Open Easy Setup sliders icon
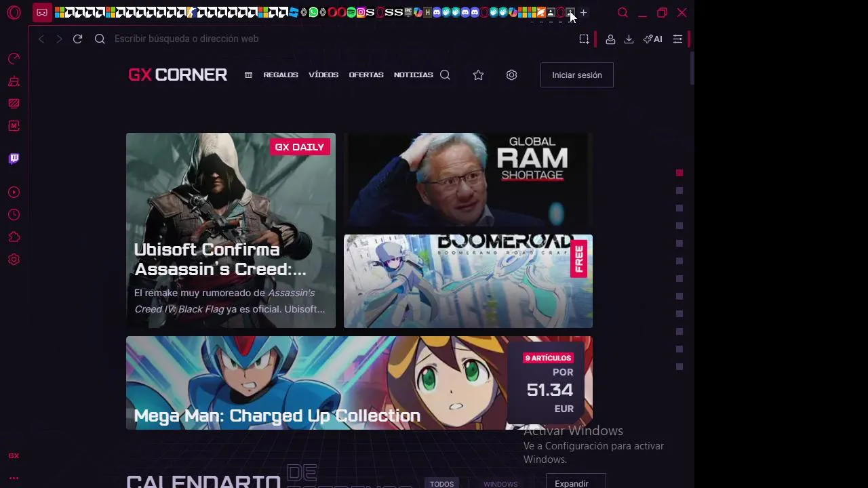The height and width of the screenshot is (488, 868). pyautogui.click(x=677, y=39)
